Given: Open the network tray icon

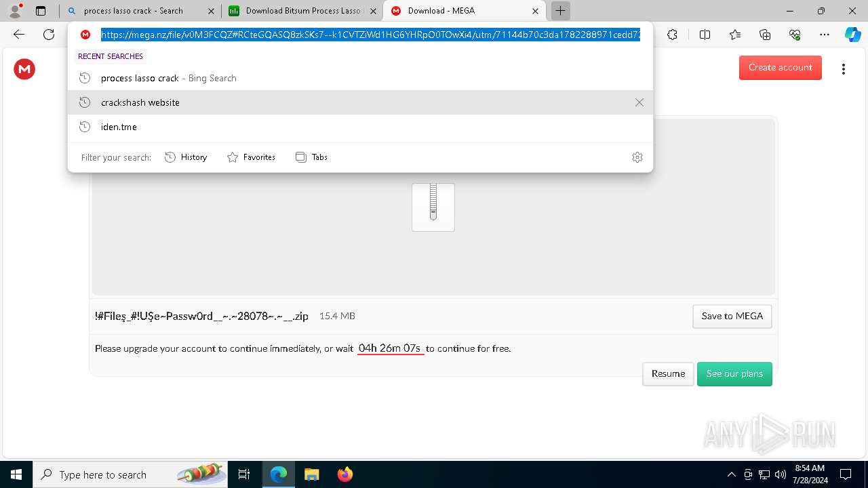Looking at the screenshot, I should [x=764, y=474].
